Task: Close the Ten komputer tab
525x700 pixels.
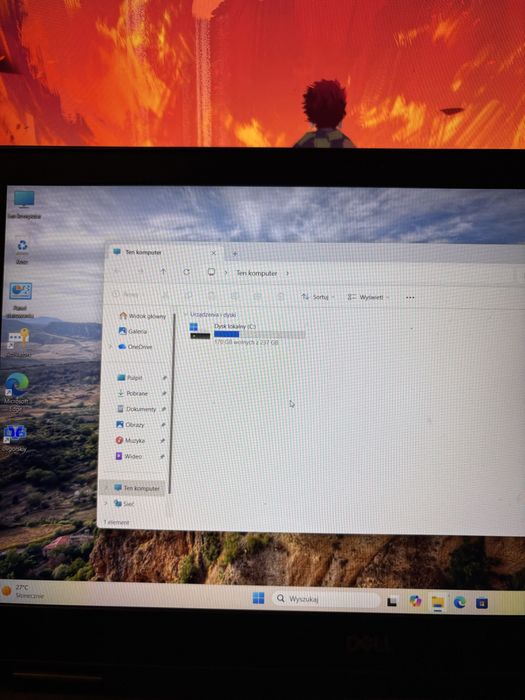Action: tap(213, 253)
